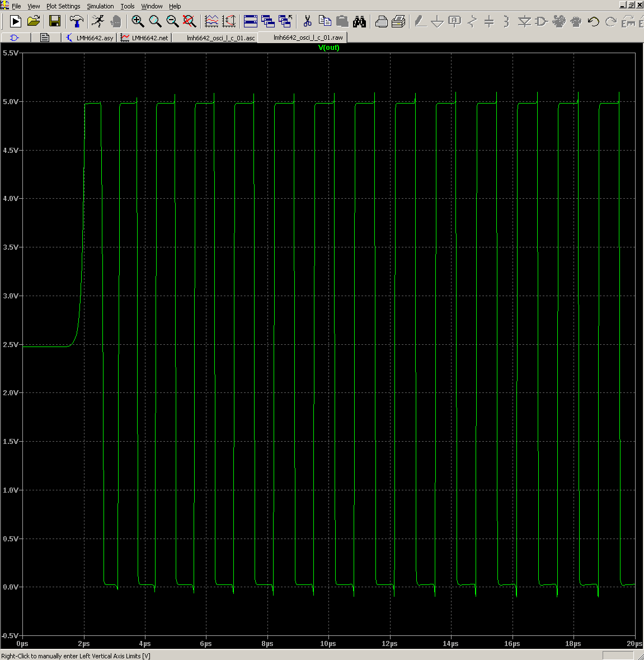Autorange the plot axes icon
The image size is (644, 660).
[x=229, y=21]
